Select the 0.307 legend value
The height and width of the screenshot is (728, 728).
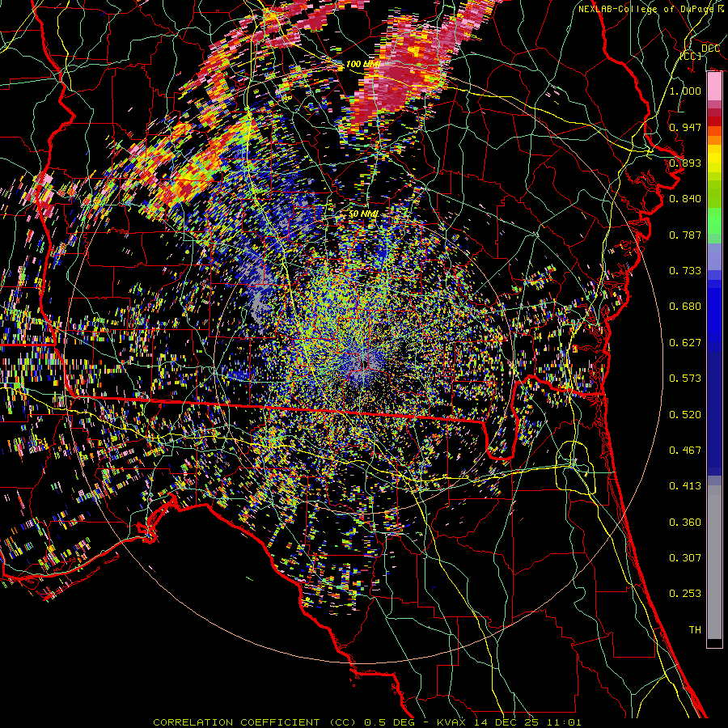tap(685, 558)
